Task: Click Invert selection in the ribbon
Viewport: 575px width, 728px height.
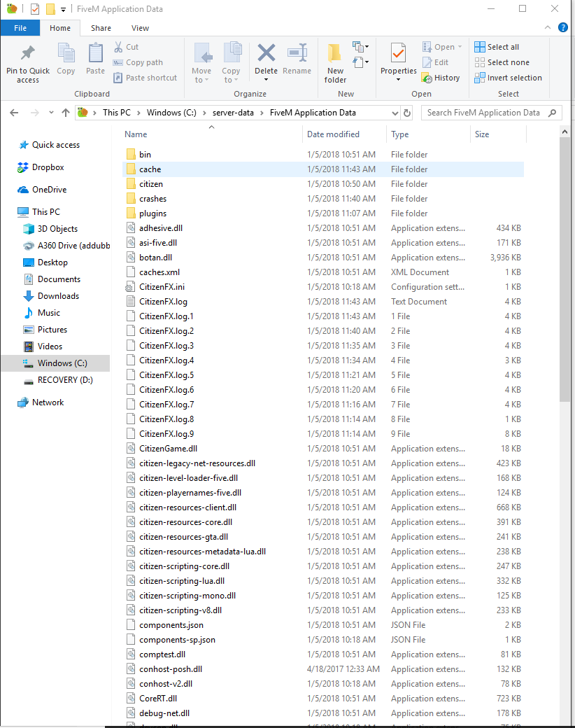Action: point(508,78)
